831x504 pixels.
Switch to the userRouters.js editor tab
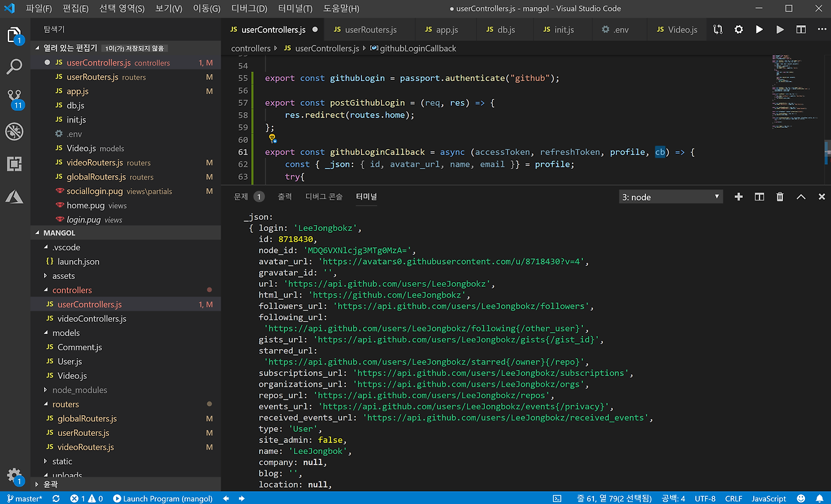click(370, 30)
